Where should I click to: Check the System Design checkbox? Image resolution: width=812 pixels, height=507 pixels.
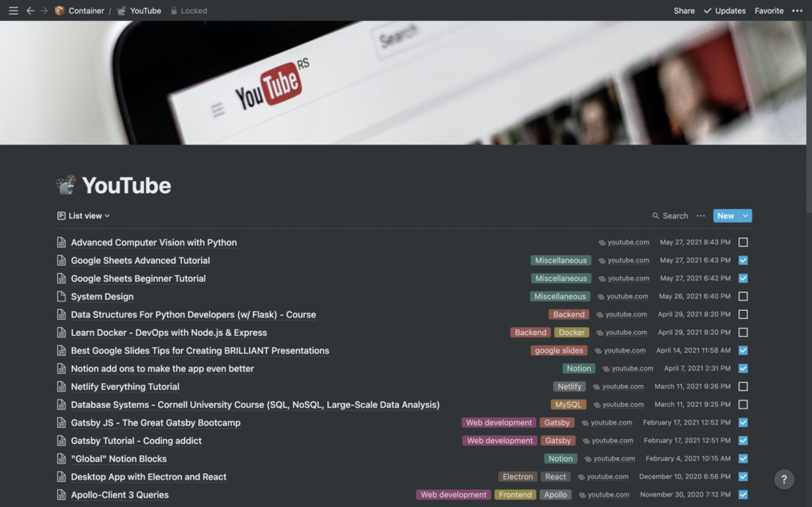coord(743,296)
